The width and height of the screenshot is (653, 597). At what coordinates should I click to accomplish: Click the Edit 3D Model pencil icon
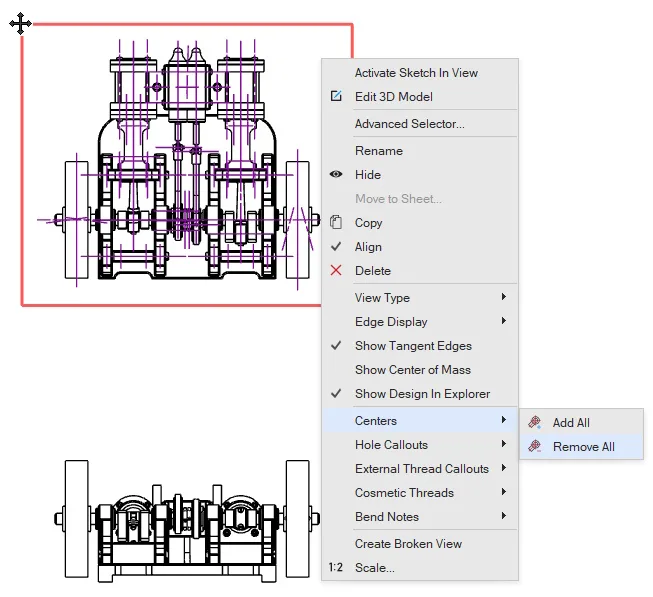coord(336,96)
